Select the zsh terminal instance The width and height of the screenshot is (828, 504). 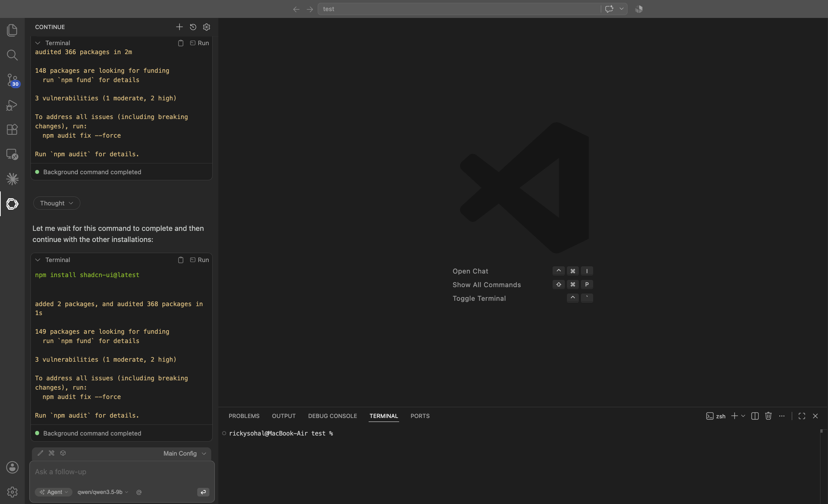pos(716,416)
